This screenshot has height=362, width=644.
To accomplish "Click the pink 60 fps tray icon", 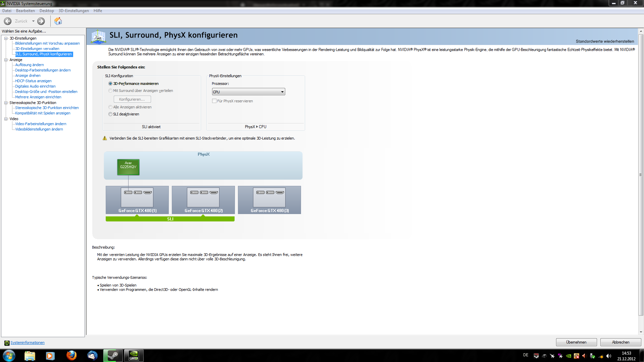I will click(x=560, y=356).
